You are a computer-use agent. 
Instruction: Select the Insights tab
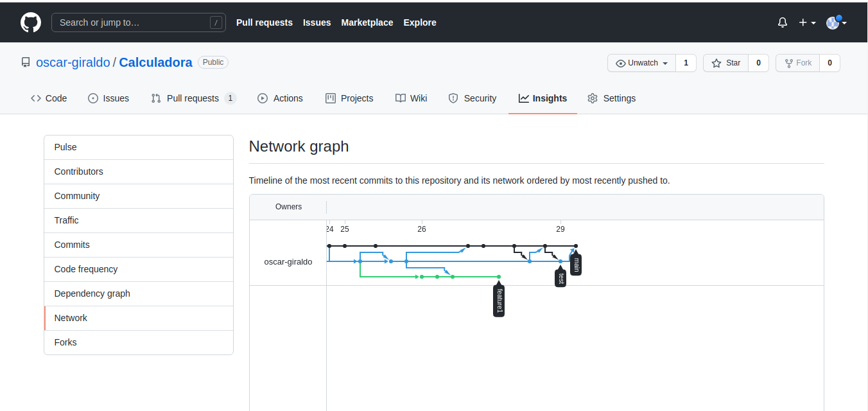click(543, 98)
